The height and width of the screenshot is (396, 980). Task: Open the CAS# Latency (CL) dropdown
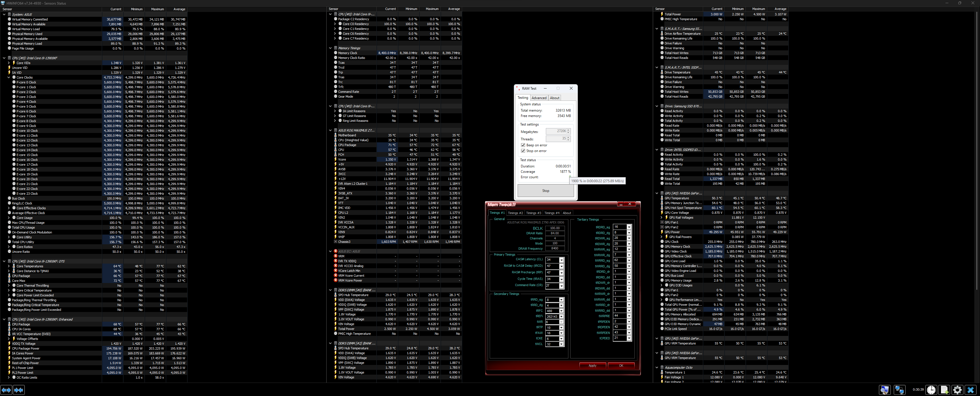pos(562,260)
